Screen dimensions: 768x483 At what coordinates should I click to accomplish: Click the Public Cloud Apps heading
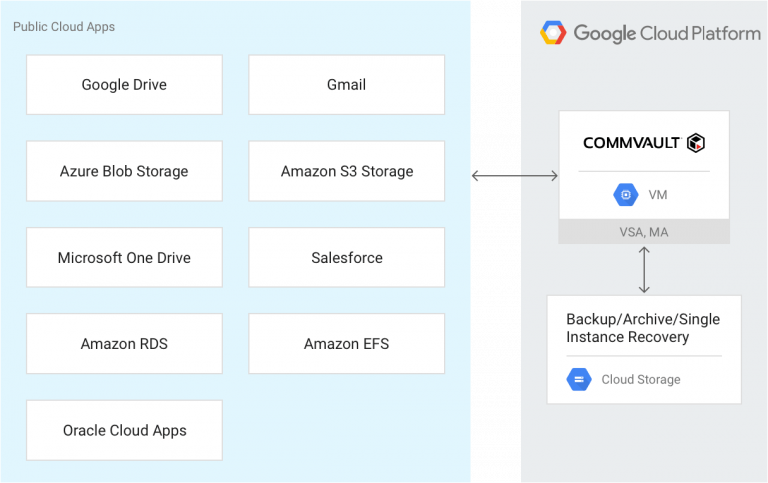pos(63,27)
